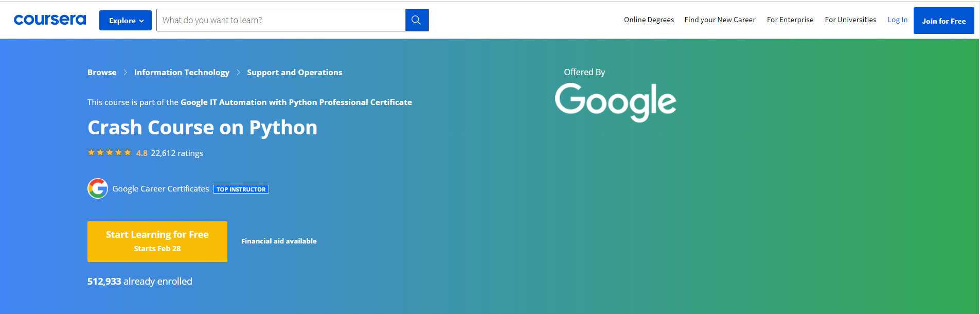The image size is (980, 314).
Task: Click the large Google logo under Offered By
Action: tap(615, 102)
